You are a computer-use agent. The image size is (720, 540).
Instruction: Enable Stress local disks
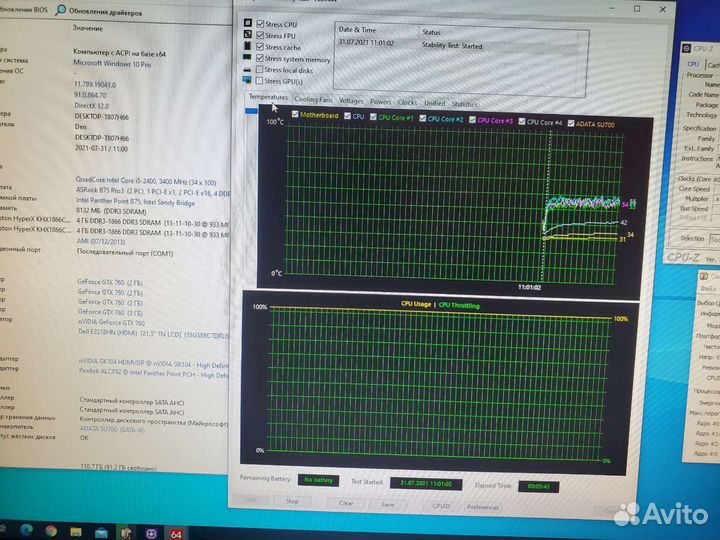[259, 69]
